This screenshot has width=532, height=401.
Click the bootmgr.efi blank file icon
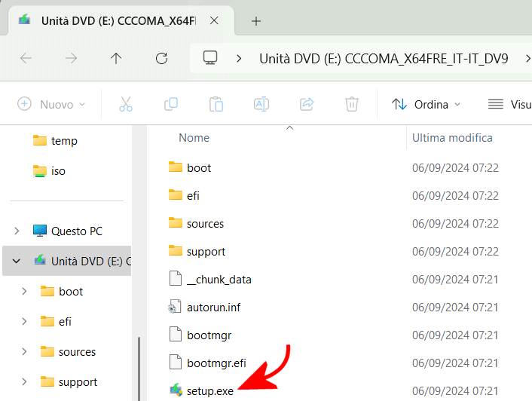[176, 362]
